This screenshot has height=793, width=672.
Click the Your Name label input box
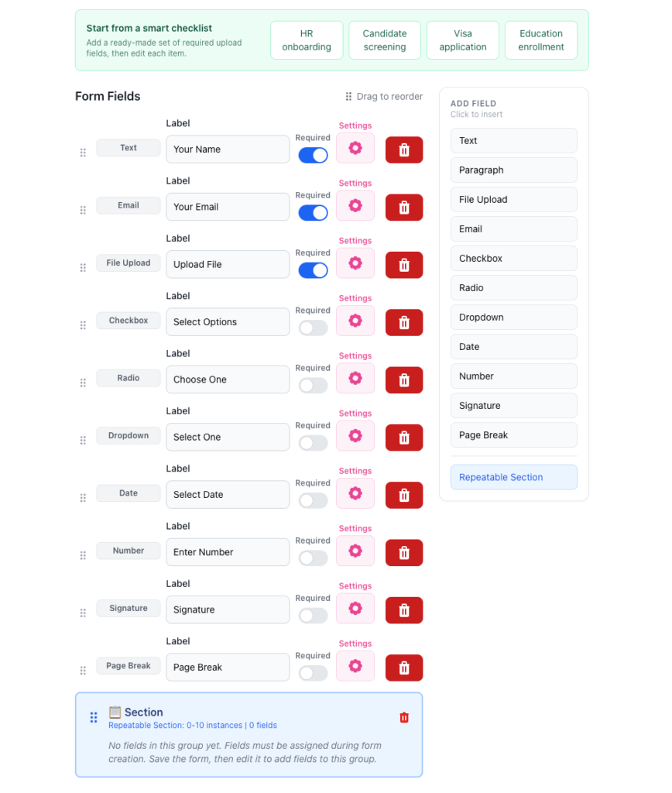(x=228, y=149)
